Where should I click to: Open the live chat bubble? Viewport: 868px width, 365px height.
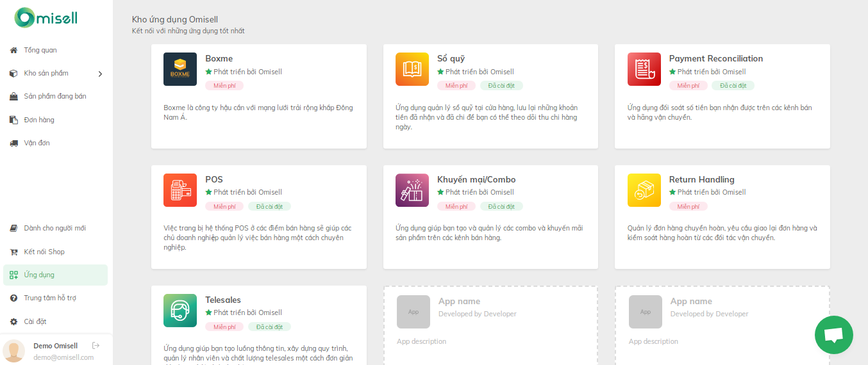(x=834, y=335)
